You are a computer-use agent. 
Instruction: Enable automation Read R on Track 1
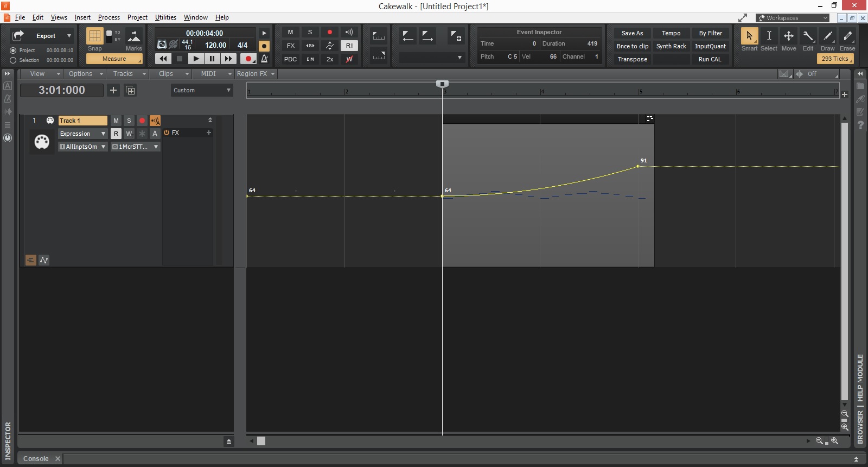click(x=116, y=134)
